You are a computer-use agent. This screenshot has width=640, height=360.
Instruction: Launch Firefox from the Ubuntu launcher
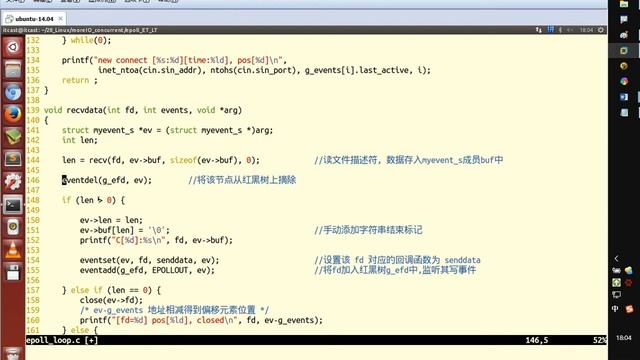click(13, 115)
